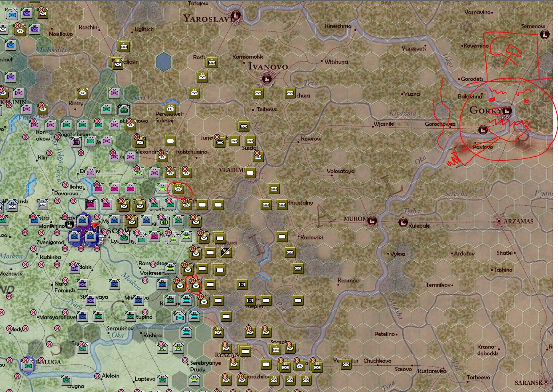Select the Soviet counter next to Khrustalny
Image resolution: width=558 pixels, height=392 pixels.
tap(282, 205)
